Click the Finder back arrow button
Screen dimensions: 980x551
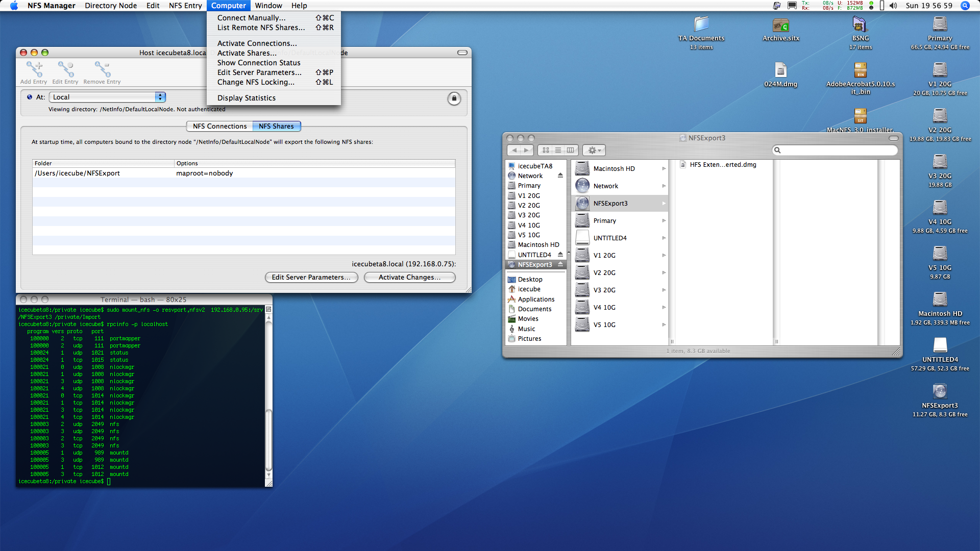pyautogui.click(x=514, y=150)
